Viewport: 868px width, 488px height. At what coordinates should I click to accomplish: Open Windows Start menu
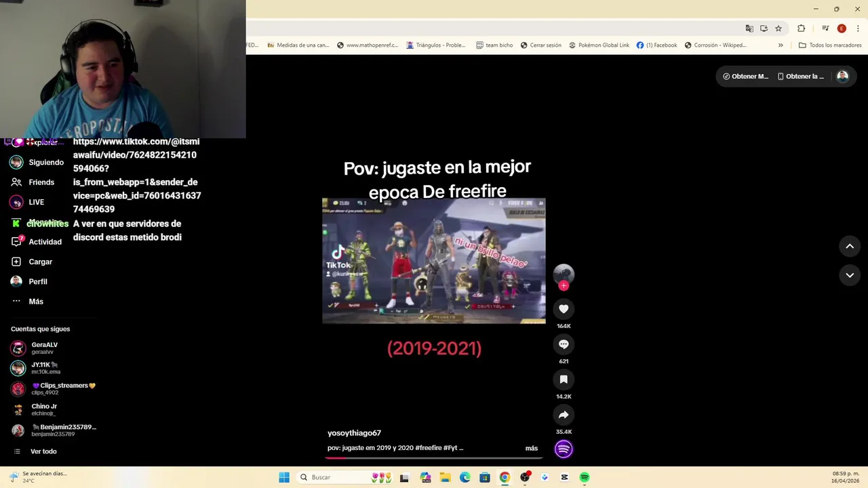(284, 477)
